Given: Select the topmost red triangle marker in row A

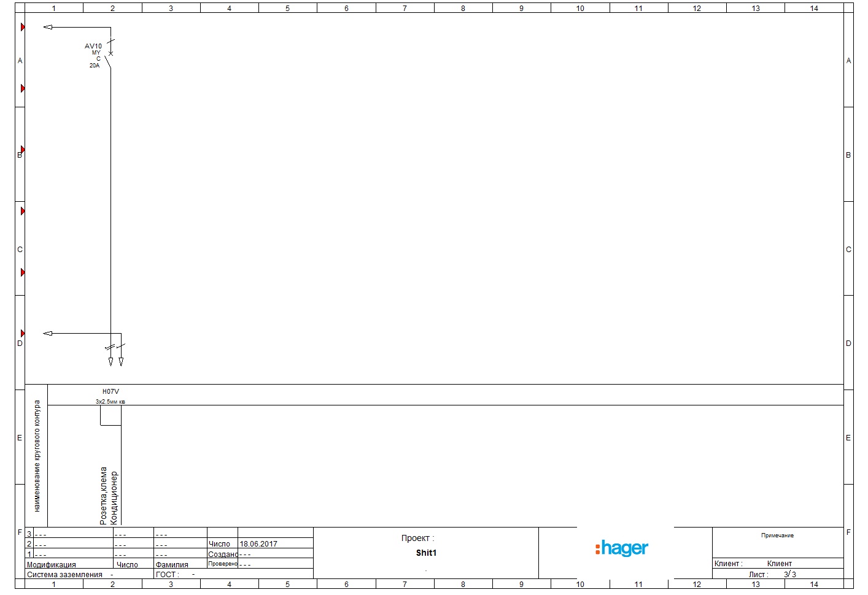Looking at the screenshot, I should (x=23, y=27).
